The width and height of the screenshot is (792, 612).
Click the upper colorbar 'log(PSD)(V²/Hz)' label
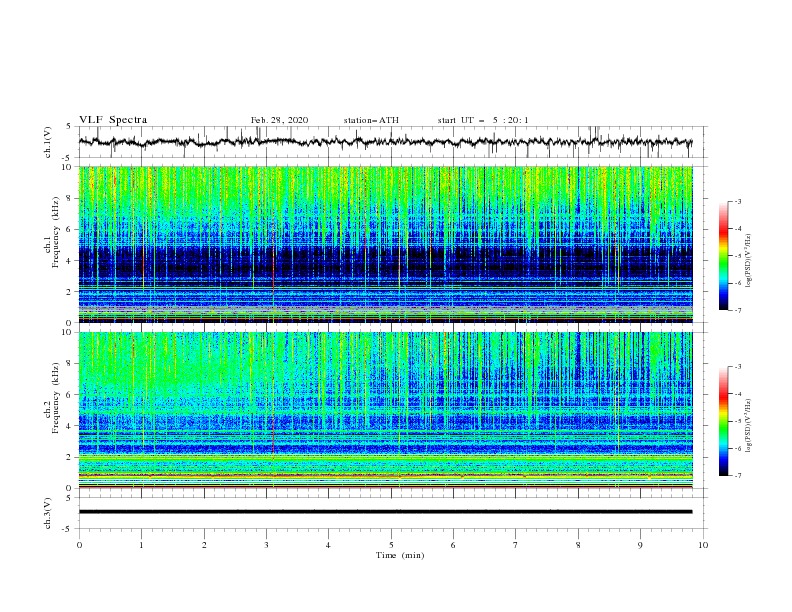749,261
